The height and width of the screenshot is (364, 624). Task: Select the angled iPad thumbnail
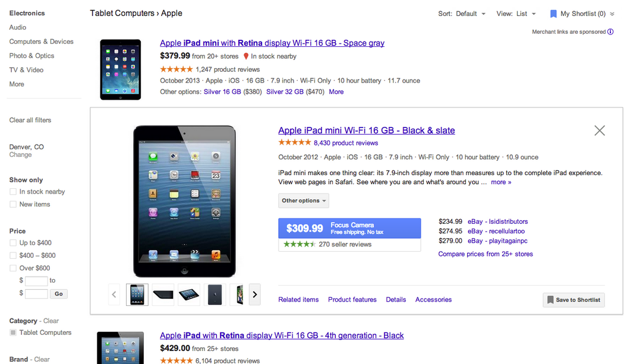189,295
